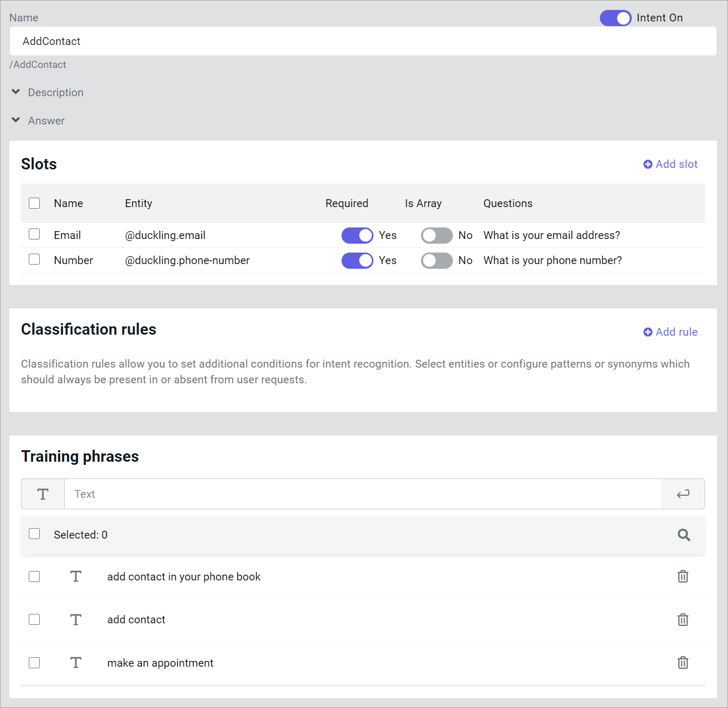Click the training phrase Text input
The height and width of the screenshot is (708, 728).
click(363, 494)
